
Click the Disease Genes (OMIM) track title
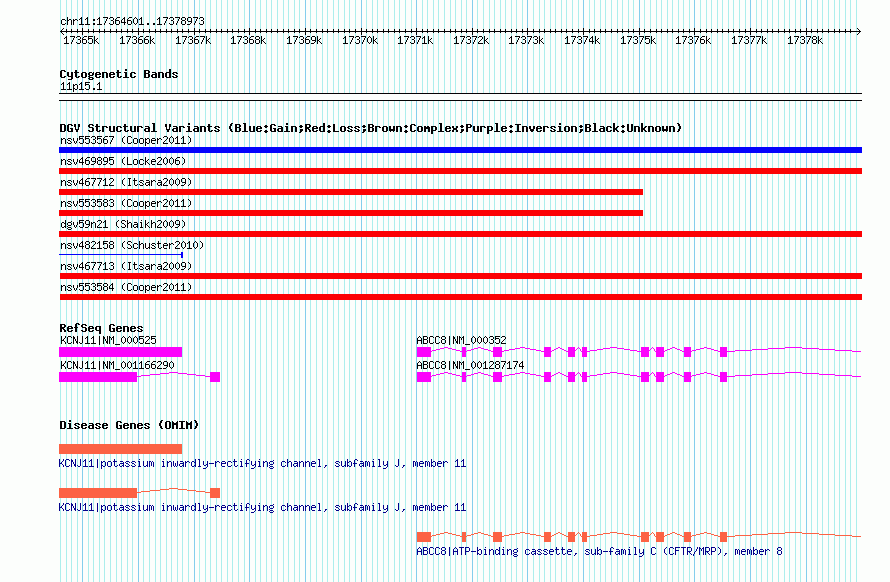coord(129,425)
